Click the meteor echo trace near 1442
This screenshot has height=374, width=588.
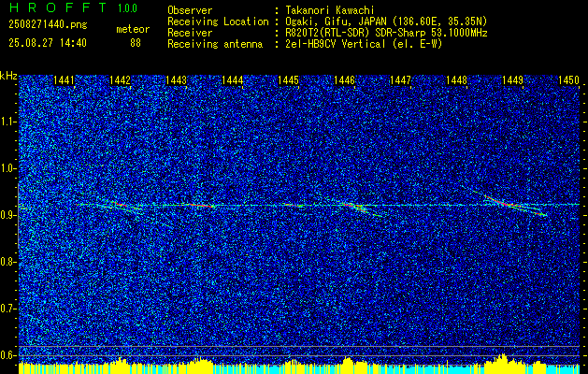[125, 207]
